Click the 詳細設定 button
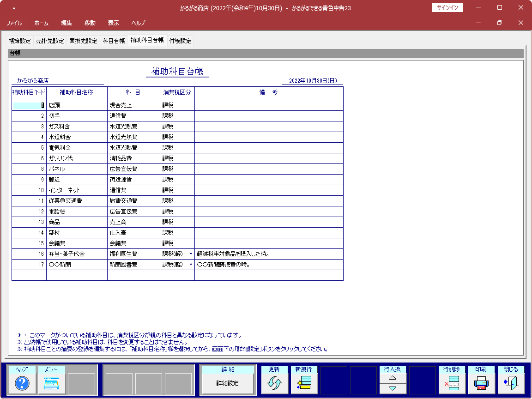This screenshot has height=399, width=532. click(227, 383)
